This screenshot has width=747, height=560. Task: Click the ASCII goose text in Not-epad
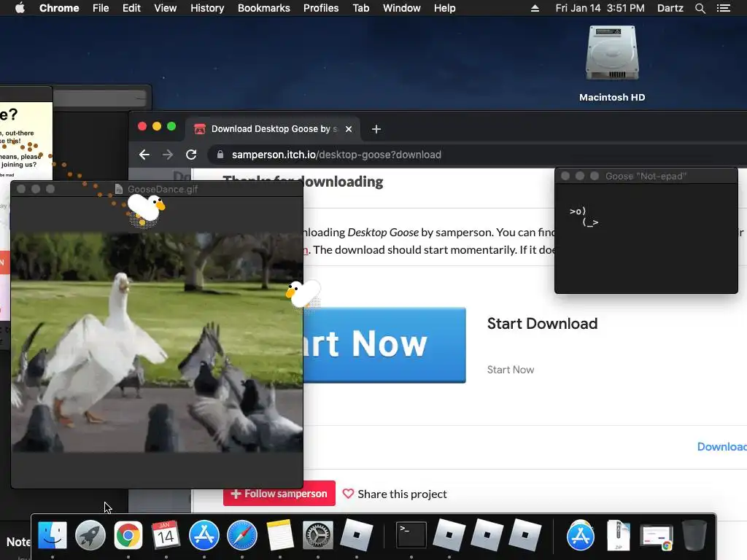coord(584,217)
